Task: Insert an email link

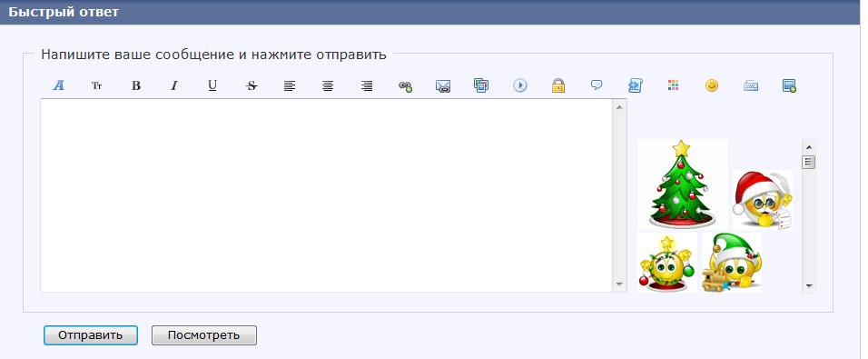Action: tap(443, 85)
